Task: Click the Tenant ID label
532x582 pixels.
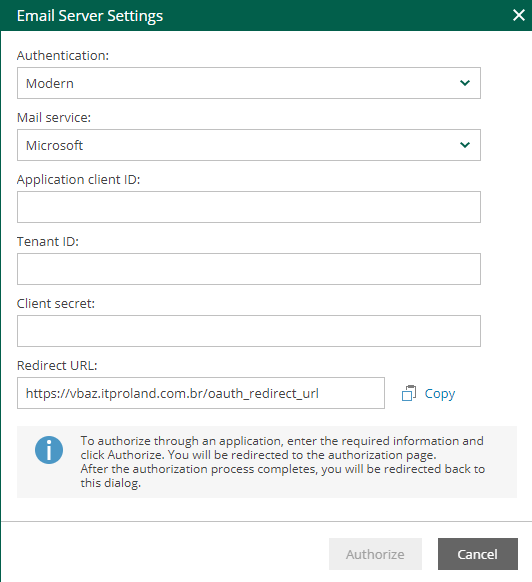Action: (48, 241)
